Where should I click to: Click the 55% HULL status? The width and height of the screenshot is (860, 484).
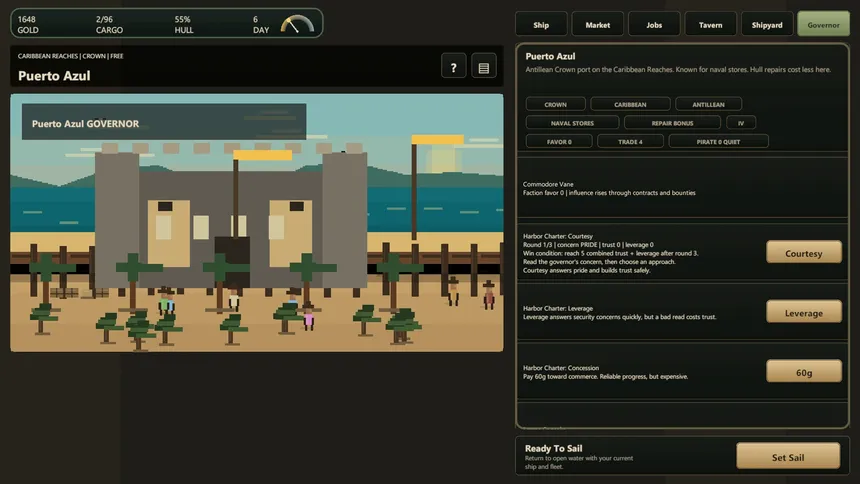coord(184,24)
